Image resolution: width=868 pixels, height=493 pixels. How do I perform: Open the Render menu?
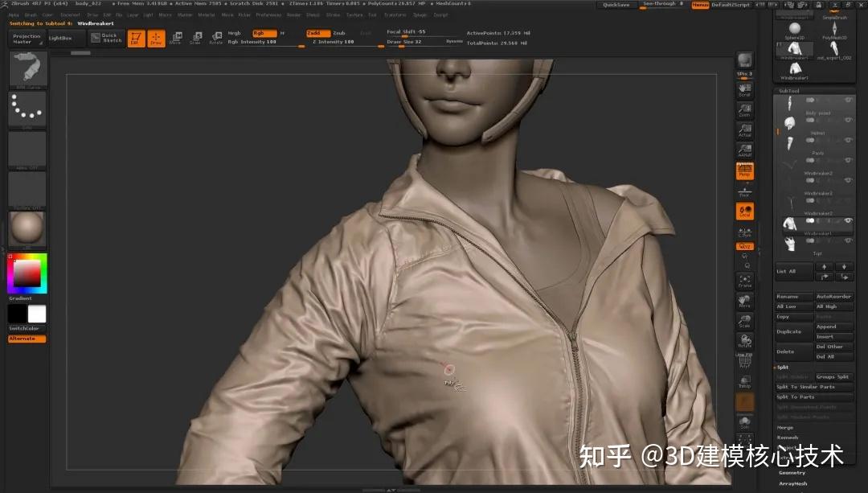[294, 15]
